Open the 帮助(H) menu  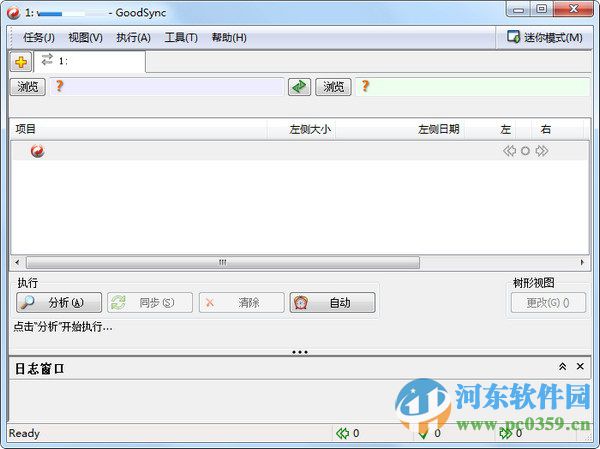pyautogui.click(x=229, y=38)
